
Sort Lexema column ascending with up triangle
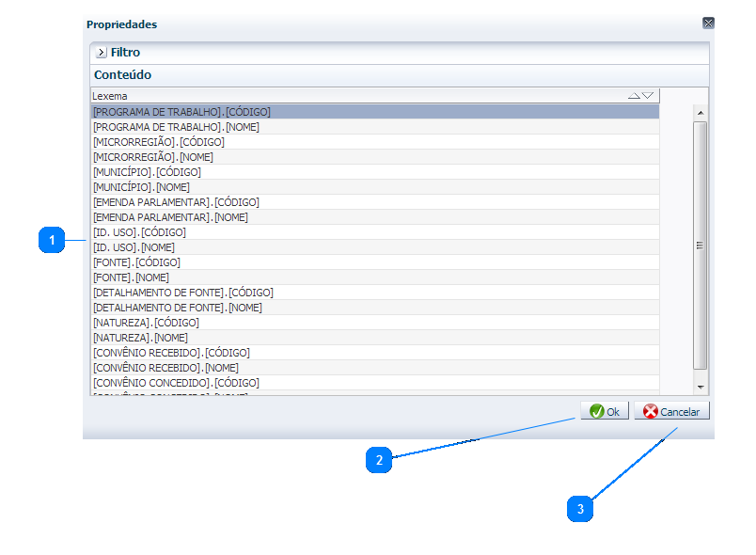[634, 96]
